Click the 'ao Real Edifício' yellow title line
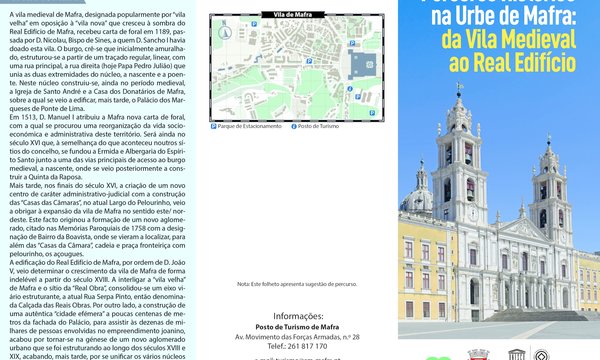Viewport: 600px width, 360px height. pos(512,63)
